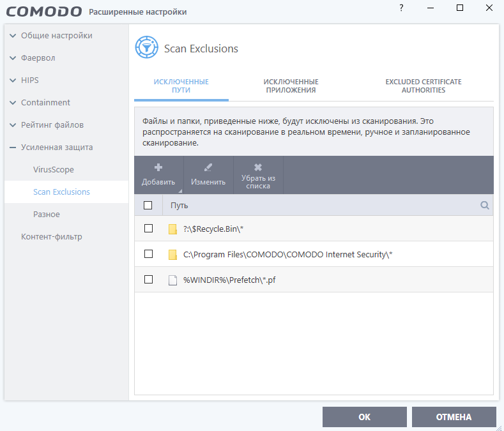Click the $Recycle.Bin folder icon
Screen dimensions: 504x431
pyautogui.click(x=172, y=229)
